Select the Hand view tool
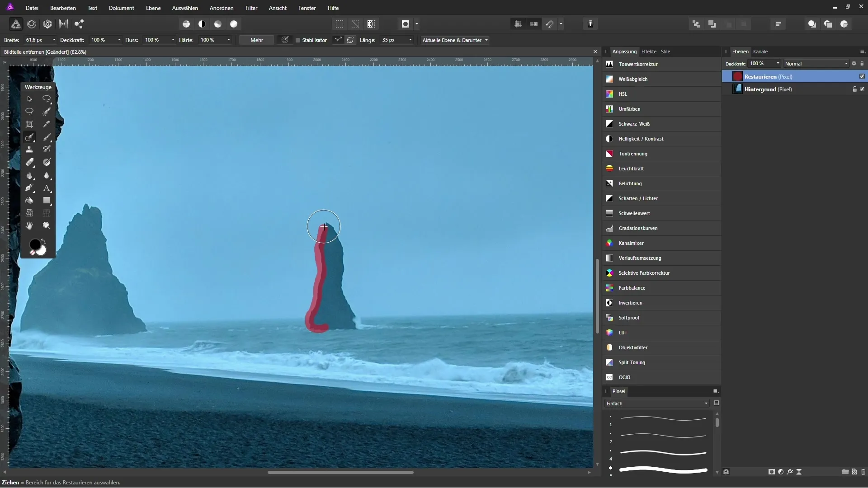This screenshot has width=868, height=488. (x=29, y=225)
